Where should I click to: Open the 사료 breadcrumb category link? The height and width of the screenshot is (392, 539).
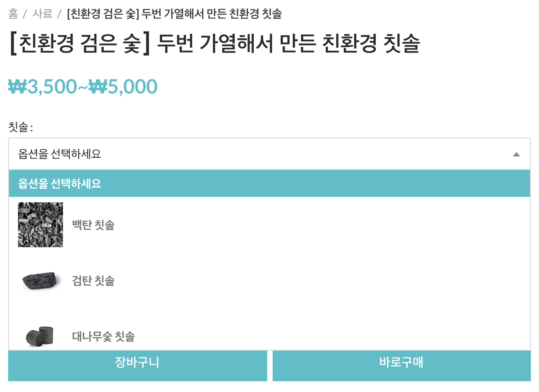[x=42, y=14]
